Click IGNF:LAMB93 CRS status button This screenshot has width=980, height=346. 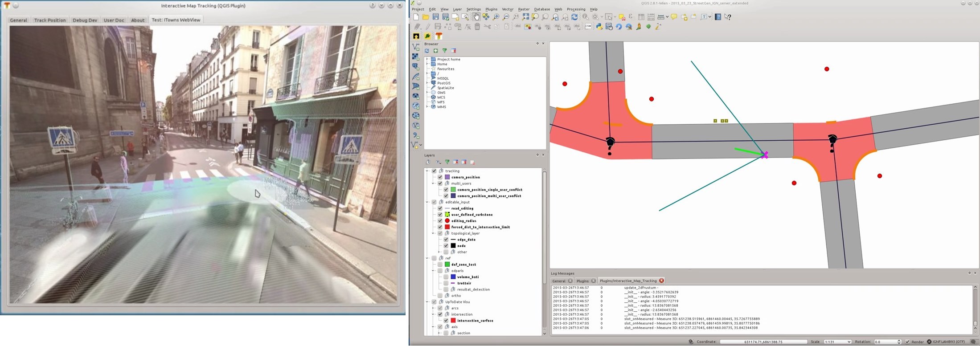[x=947, y=342]
